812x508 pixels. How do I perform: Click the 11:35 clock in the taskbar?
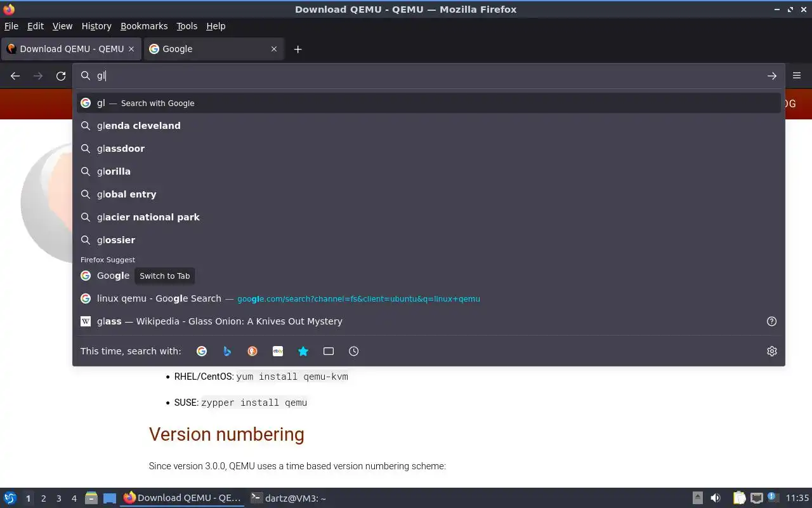tap(797, 498)
